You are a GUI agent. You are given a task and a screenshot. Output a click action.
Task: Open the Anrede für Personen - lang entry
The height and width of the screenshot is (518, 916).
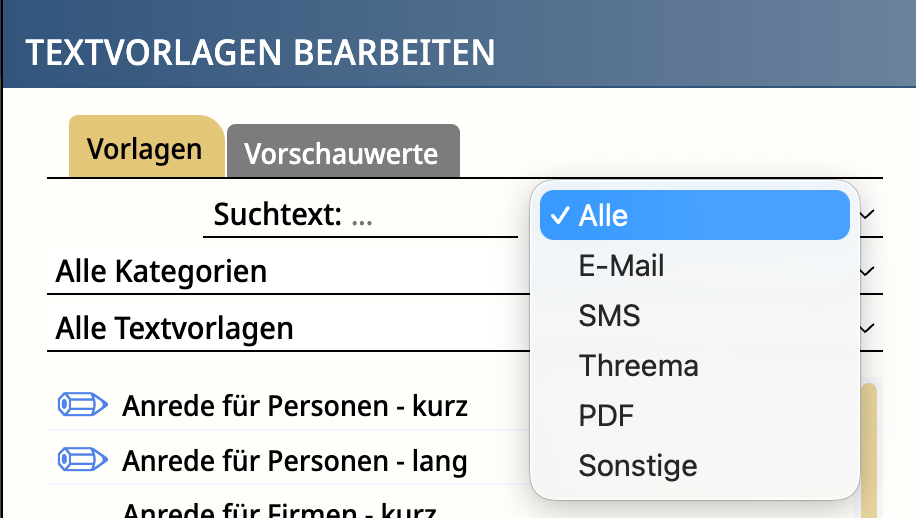[x=295, y=461]
